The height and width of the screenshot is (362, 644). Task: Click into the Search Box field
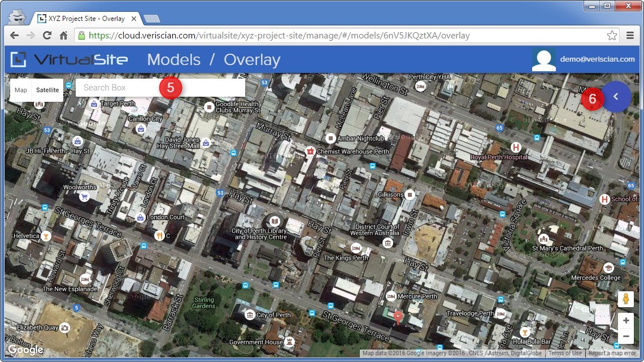[160, 88]
